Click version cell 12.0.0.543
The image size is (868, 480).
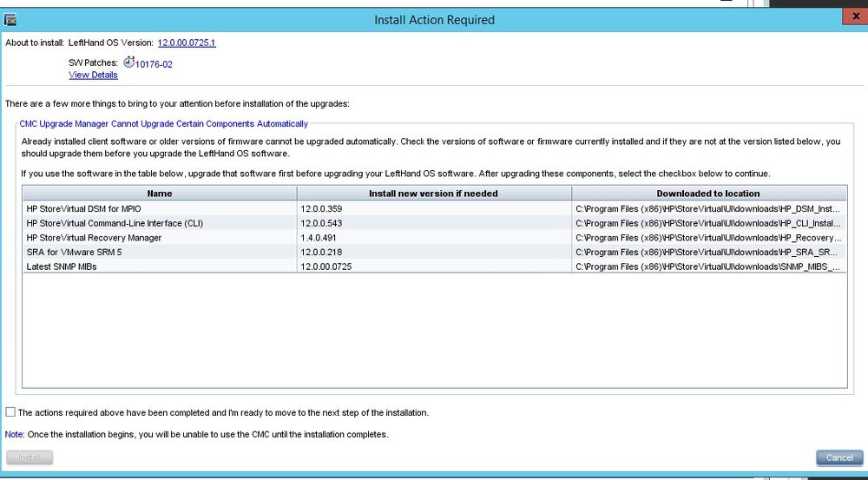tap(434, 223)
